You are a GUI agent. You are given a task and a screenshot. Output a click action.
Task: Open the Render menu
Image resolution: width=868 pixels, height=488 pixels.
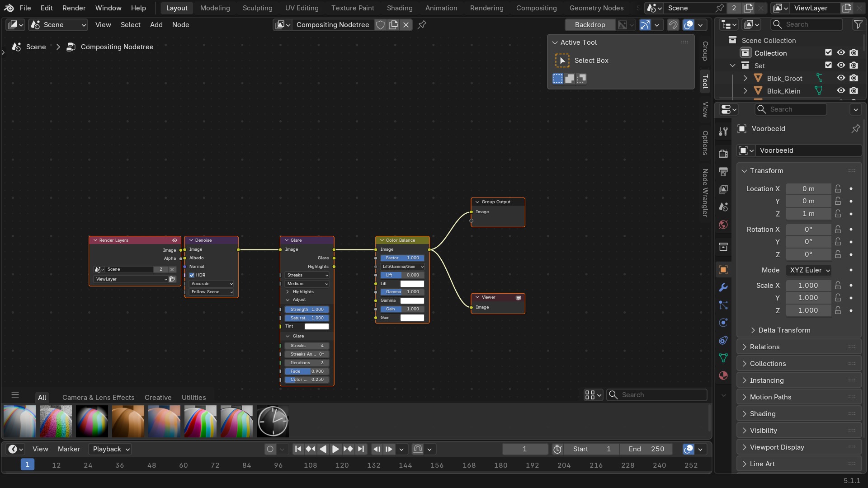point(74,8)
